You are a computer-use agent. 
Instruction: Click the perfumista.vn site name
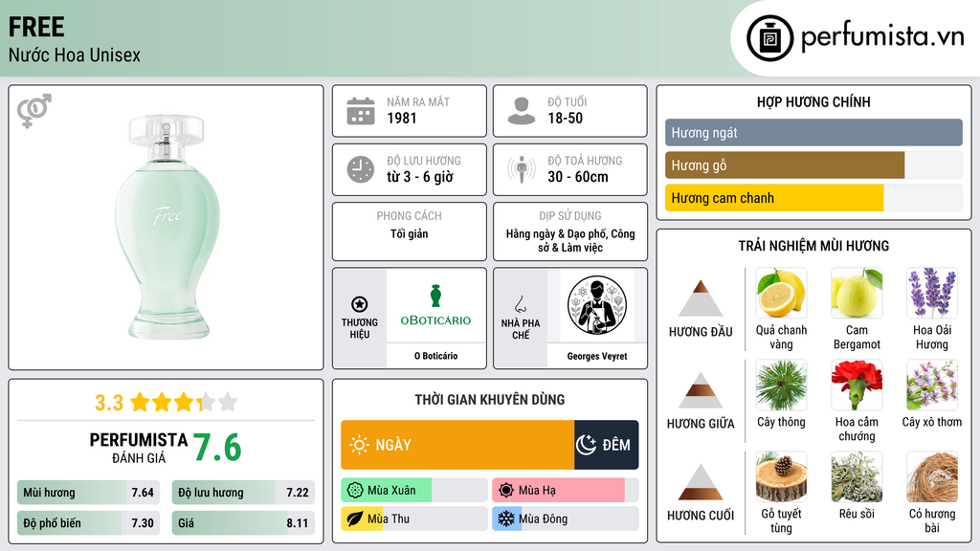[882, 36]
